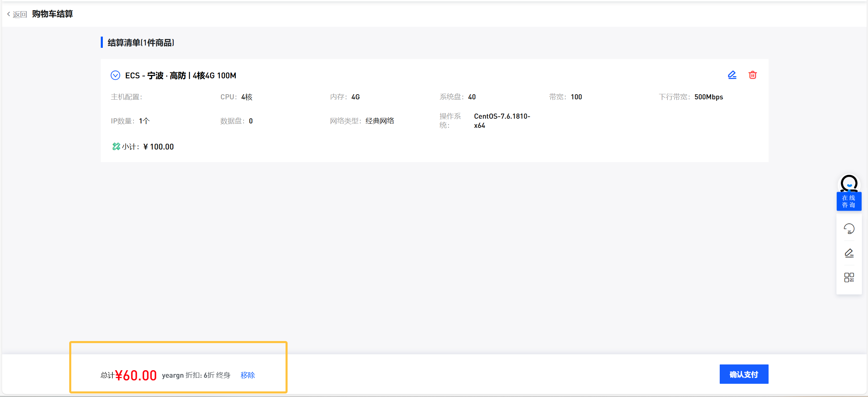Click the blue 在线咨询 button
This screenshot has height=397, width=868.
point(849,201)
